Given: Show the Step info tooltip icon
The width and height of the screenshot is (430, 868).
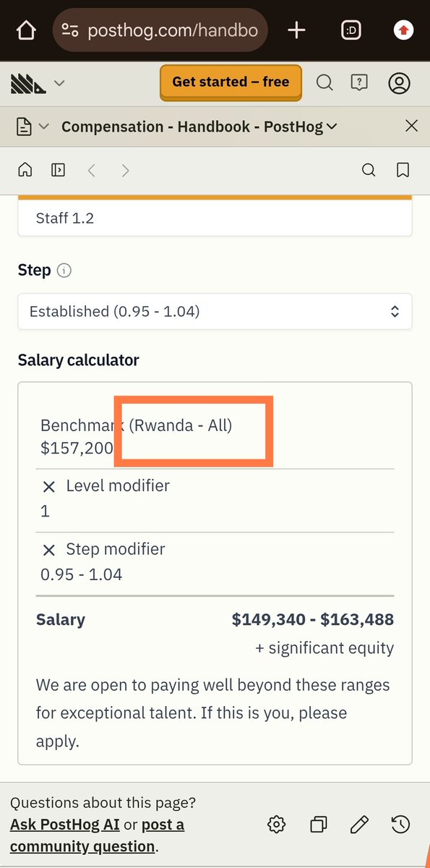Looking at the screenshot, I should click(x=64, y=271).
